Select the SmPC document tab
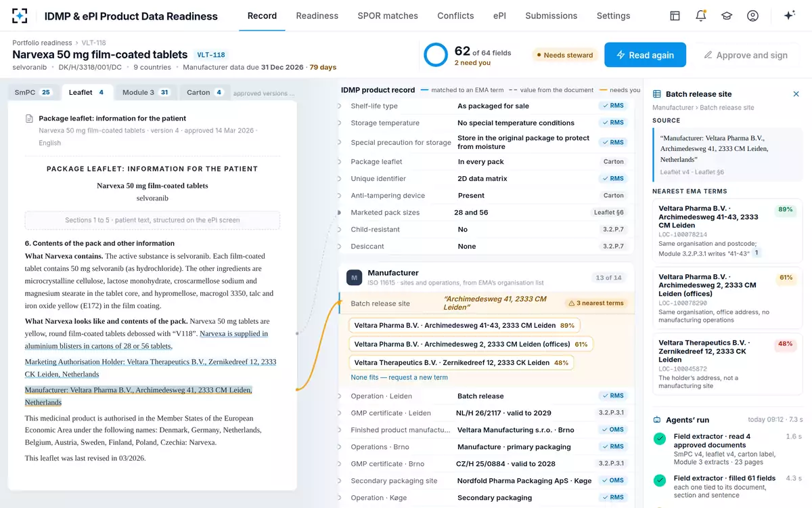 click(34, 92)
